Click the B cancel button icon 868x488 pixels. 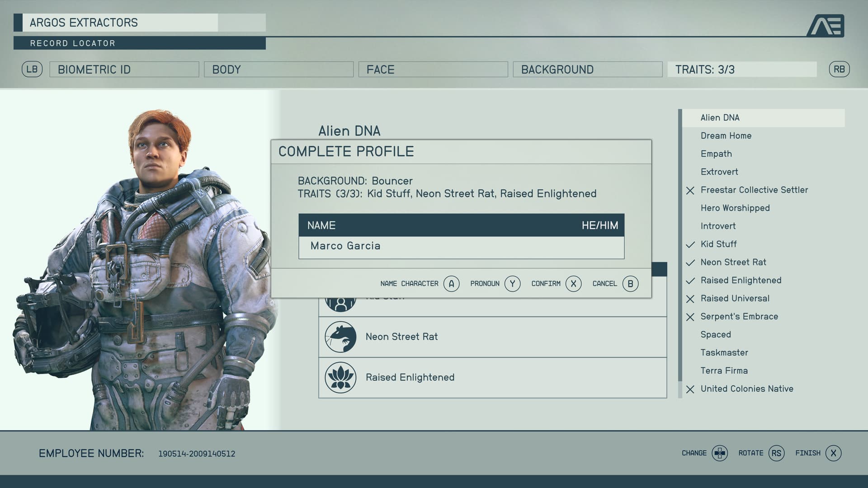(630, 284)
